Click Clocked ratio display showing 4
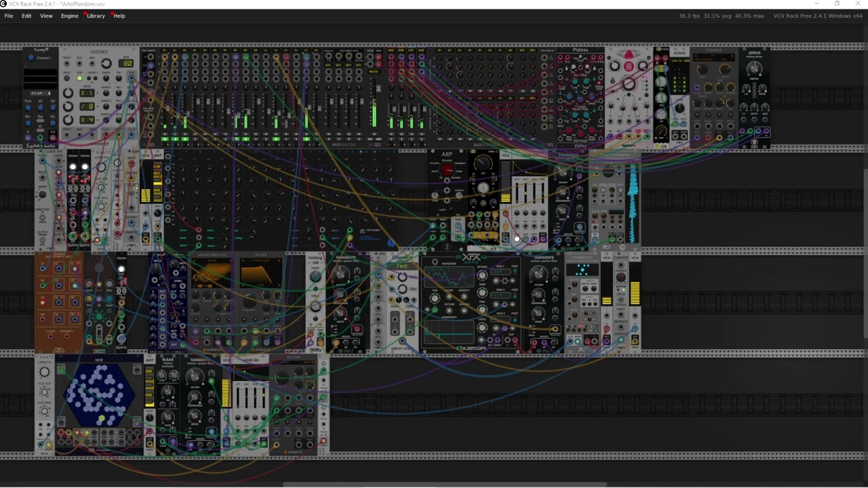Viewport: 868px width, 488px height. point(87,120)
